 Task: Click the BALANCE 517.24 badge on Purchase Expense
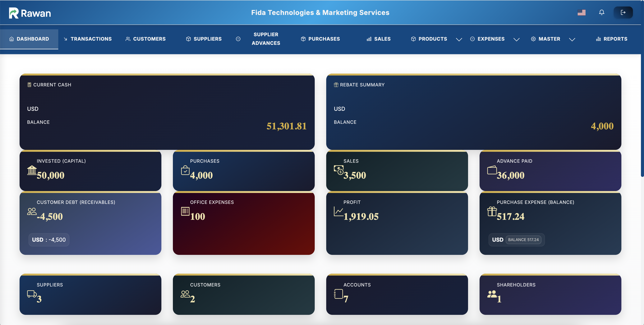[524, 240]
